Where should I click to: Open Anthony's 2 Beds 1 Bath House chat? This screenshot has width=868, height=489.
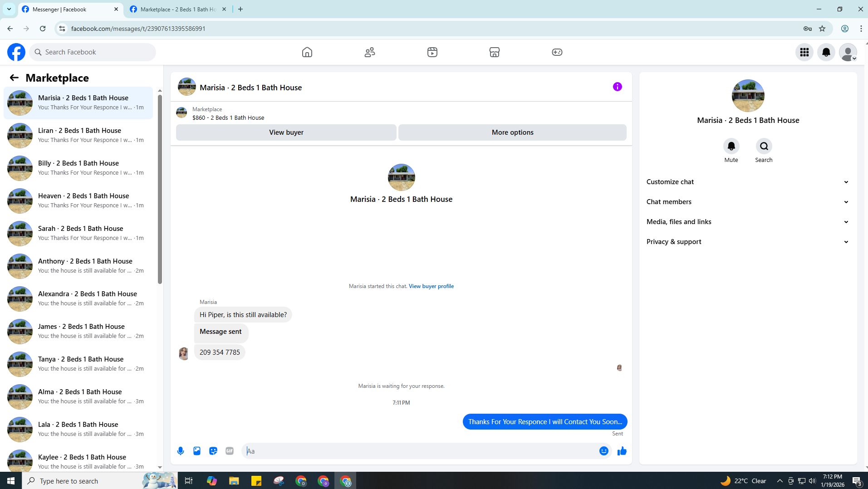tap(78, 266)
